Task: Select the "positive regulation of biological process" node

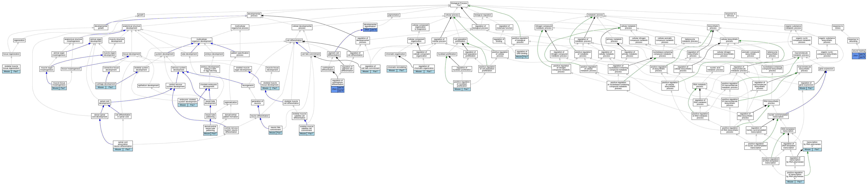Action: click(x=520, y=40)
